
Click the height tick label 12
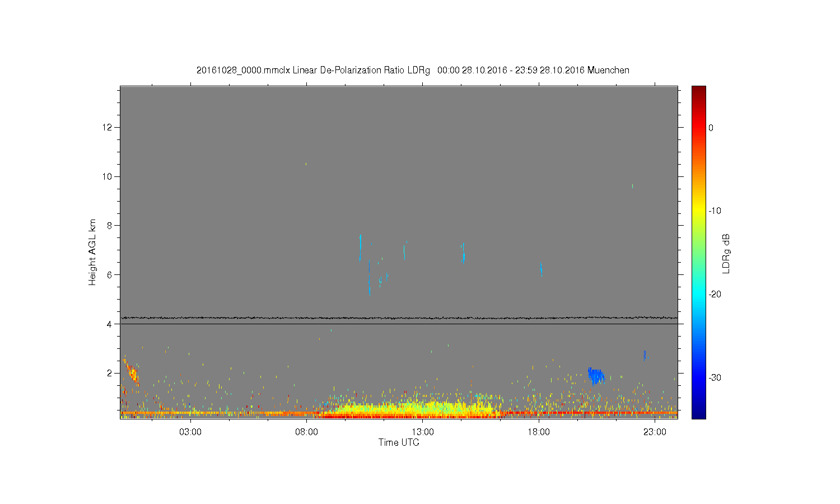pyautogui.click(x=108, y=128)
